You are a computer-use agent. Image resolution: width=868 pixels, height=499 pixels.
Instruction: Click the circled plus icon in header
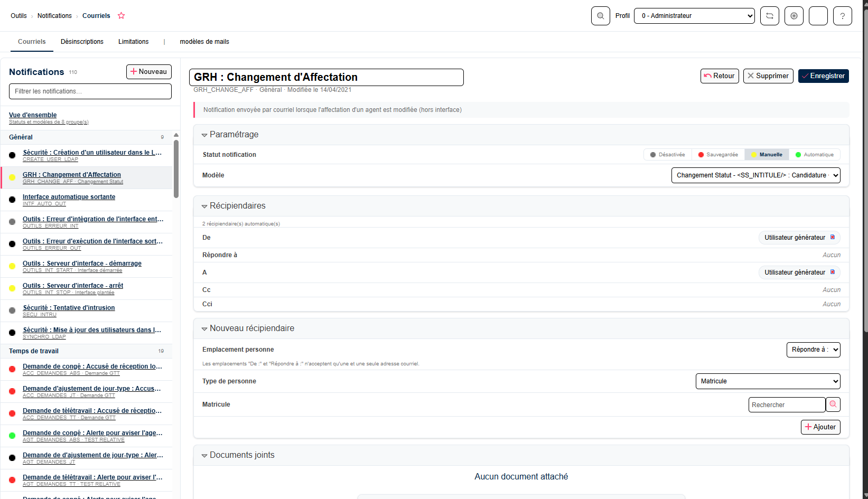click(794, 16)
